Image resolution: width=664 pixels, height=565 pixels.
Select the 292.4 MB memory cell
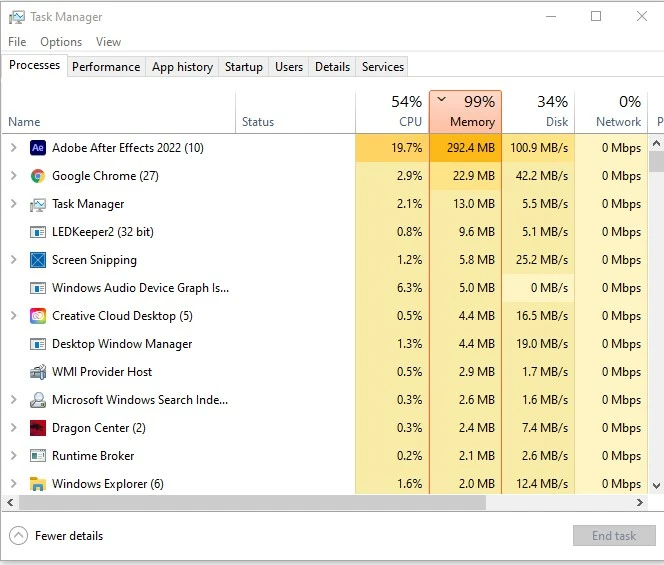[465, 148]
